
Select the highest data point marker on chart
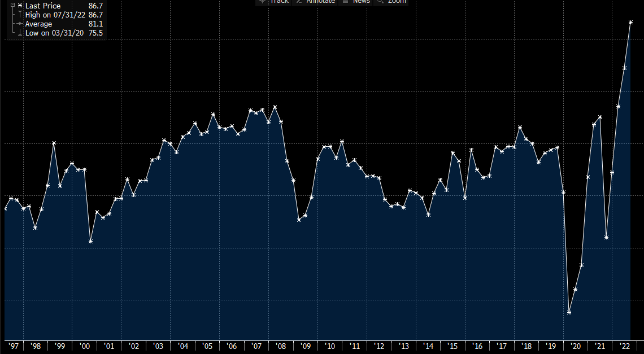(631, 23)
